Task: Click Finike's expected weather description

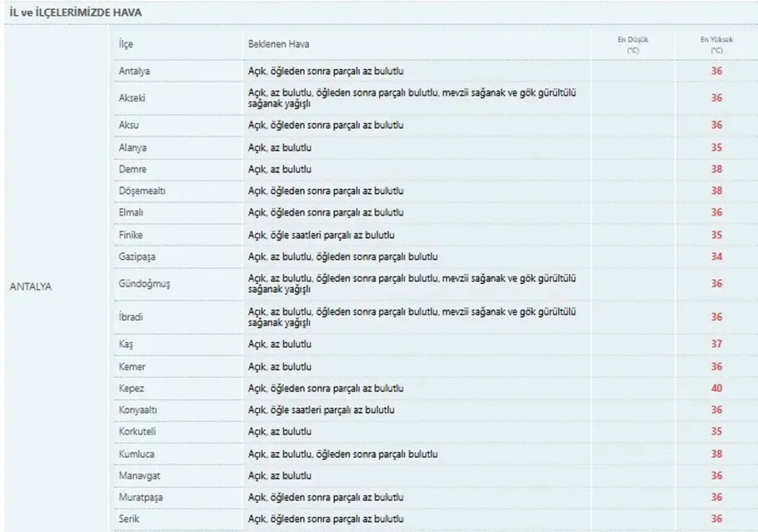Action: [x=322, y=235]
